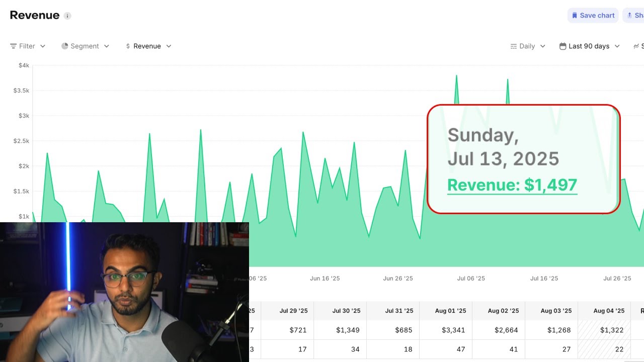Click the Jul 06 '25 axis label
Viewport: 644px width, 362px height.
tap(471, 278)
